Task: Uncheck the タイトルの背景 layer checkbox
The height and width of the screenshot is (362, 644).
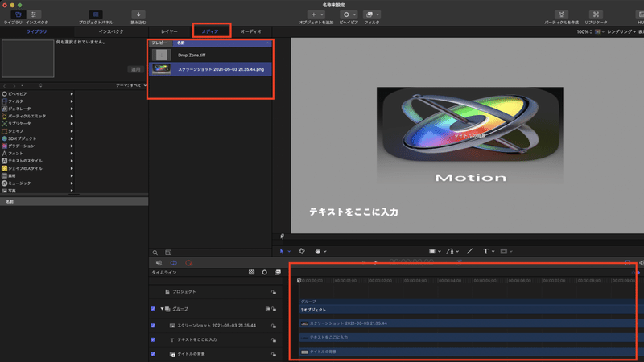Action: 153,354
